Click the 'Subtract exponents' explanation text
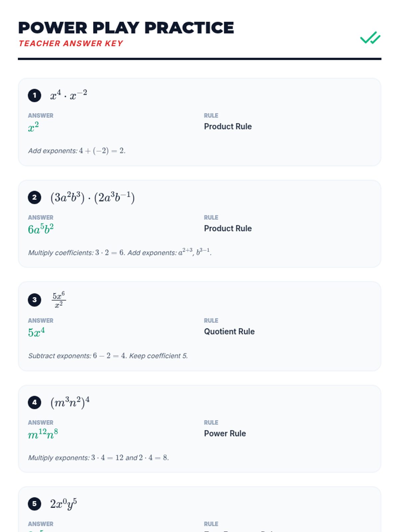Screen dimensions: 399x532 click(108, 356)
